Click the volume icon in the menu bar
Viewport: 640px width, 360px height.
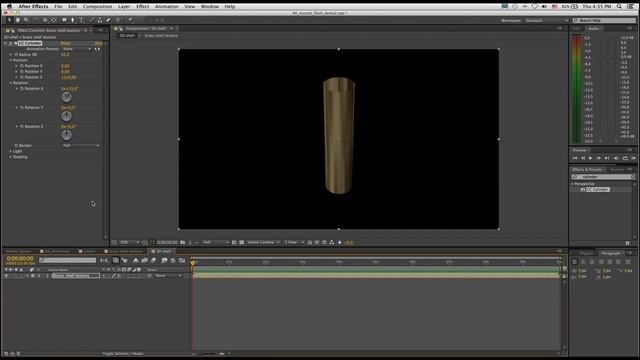pyautogui.click(x=544, y=7)
